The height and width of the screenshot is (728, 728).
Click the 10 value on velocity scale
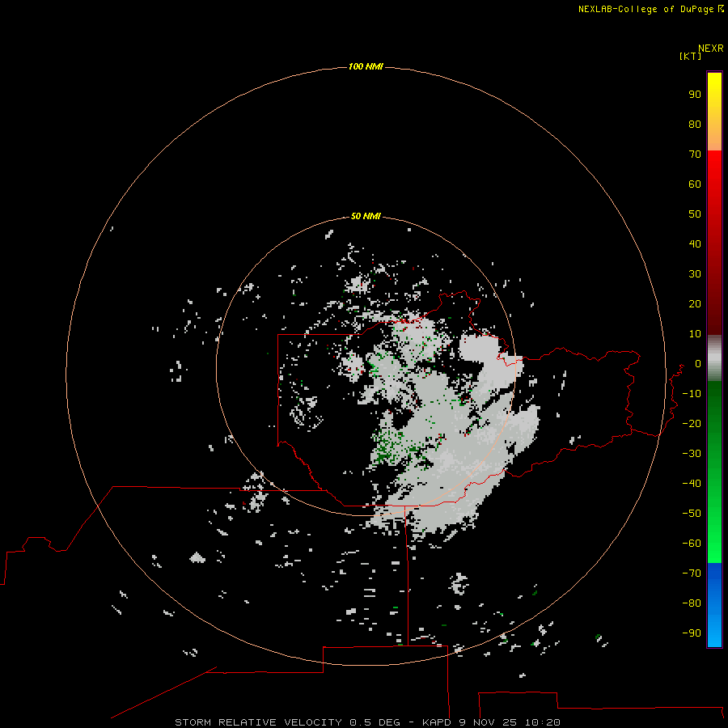pyautogui.click(x=695, y=334)
